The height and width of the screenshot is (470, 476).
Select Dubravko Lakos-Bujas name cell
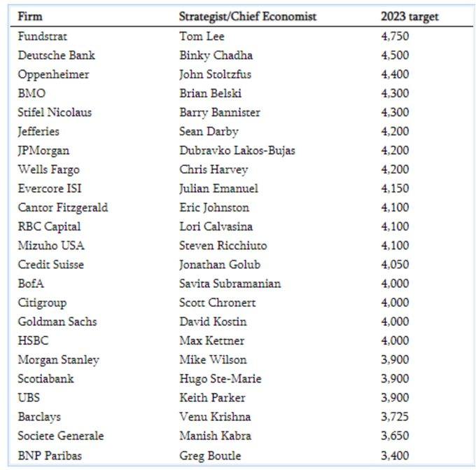pos(237,151)
